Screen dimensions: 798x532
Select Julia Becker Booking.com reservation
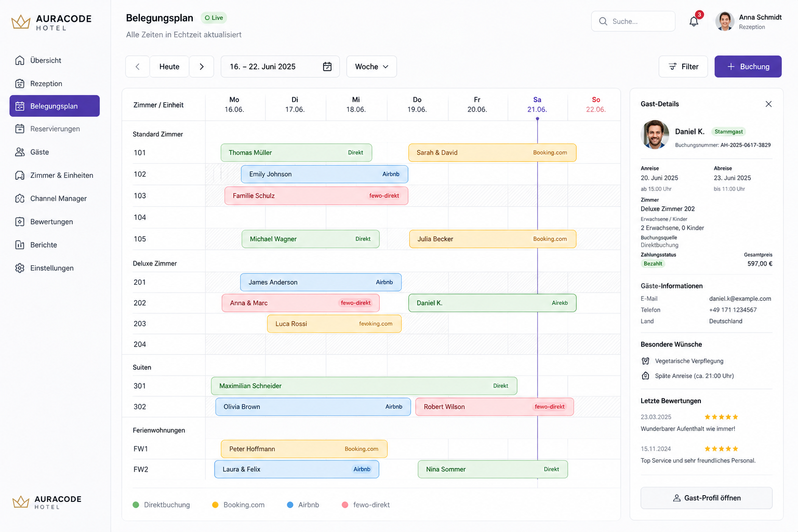[x=493, y=239]
